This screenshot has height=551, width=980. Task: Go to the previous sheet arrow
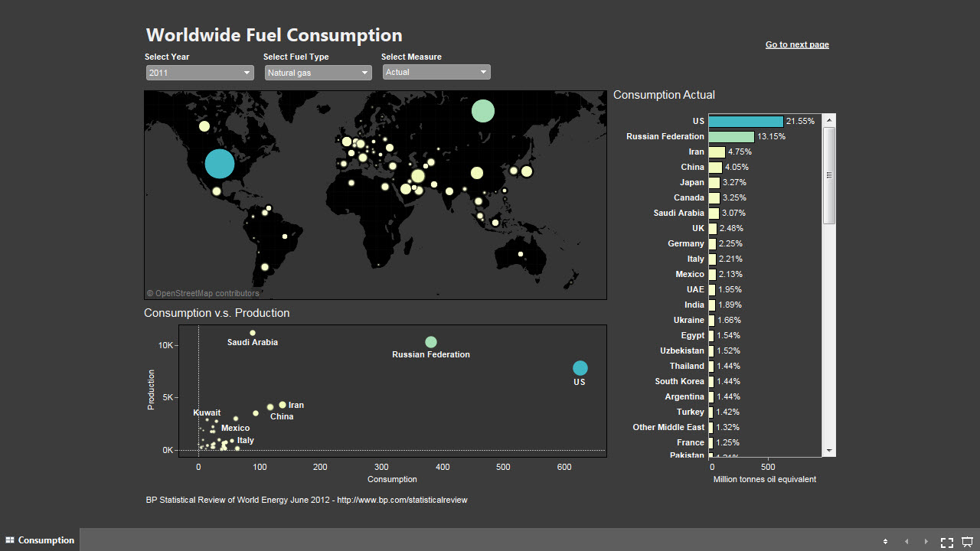(x=906, y=542)
